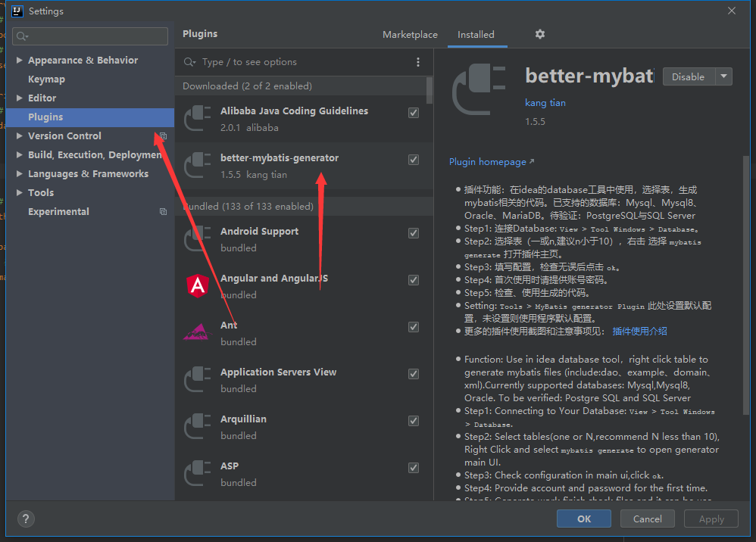Click the Application Servers View plug icon
The width and height of the screenshot is (756, 542).
198,379
